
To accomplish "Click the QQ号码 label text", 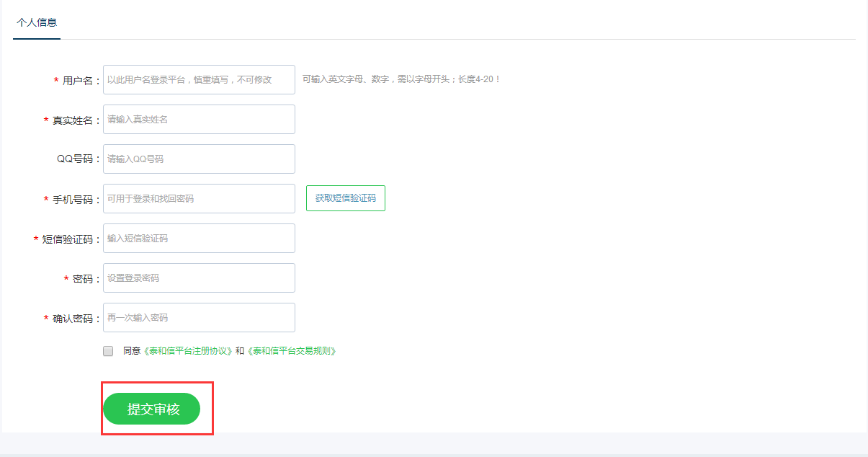I will coord(76,160).
